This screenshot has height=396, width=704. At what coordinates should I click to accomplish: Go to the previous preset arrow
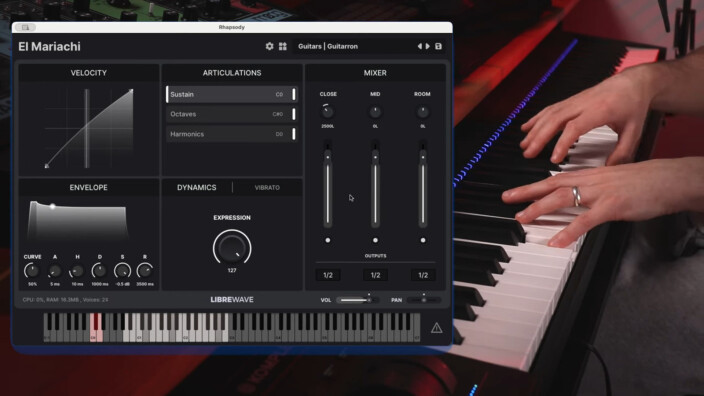coord(420,46)
